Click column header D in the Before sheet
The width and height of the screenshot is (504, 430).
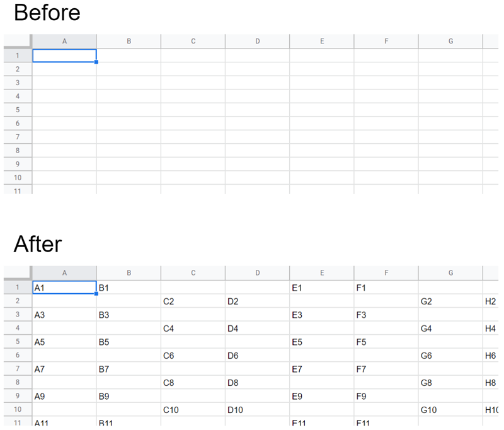(x=257, y=40)
